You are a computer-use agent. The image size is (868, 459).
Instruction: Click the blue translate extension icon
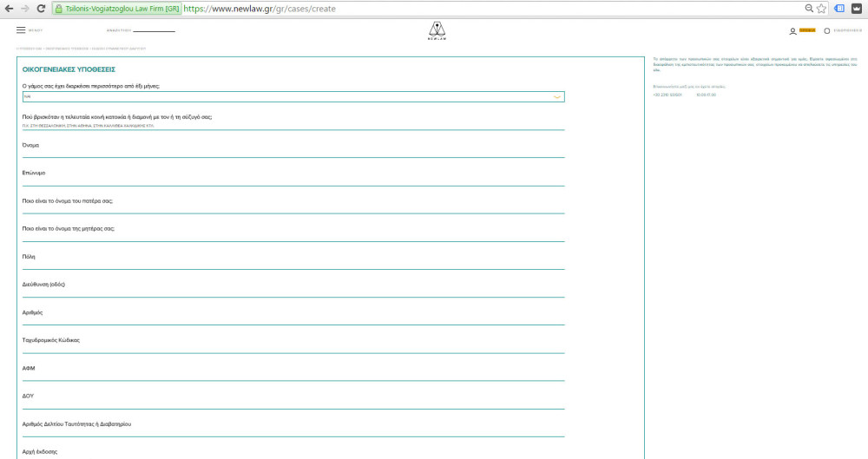point(838,8)
